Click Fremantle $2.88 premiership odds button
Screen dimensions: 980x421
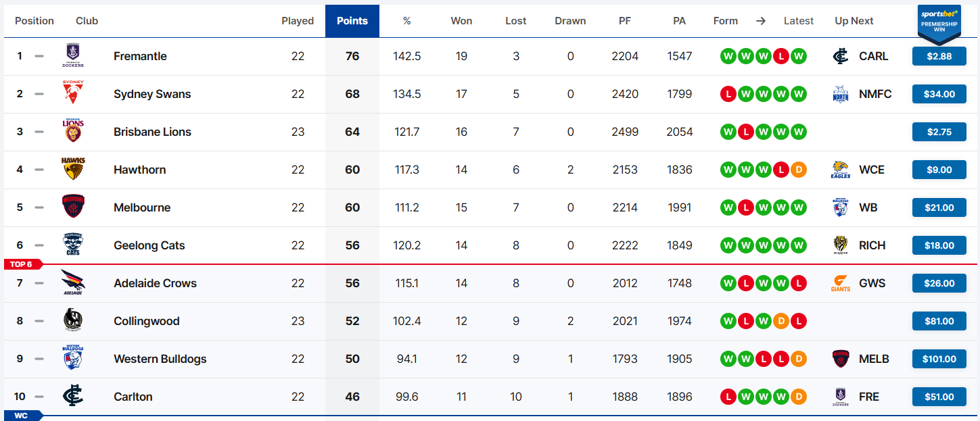tap(939, 56)
